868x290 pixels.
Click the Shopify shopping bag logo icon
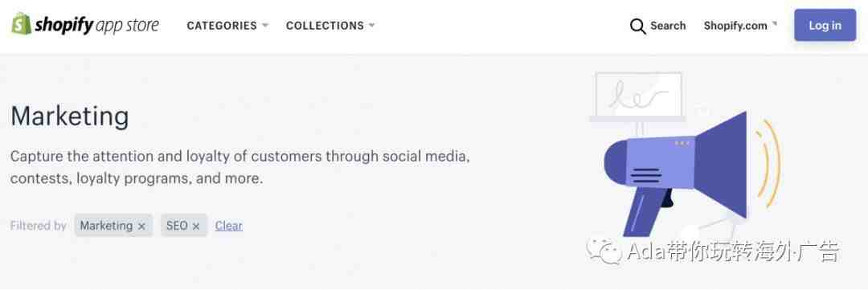(x=22, y=24)
